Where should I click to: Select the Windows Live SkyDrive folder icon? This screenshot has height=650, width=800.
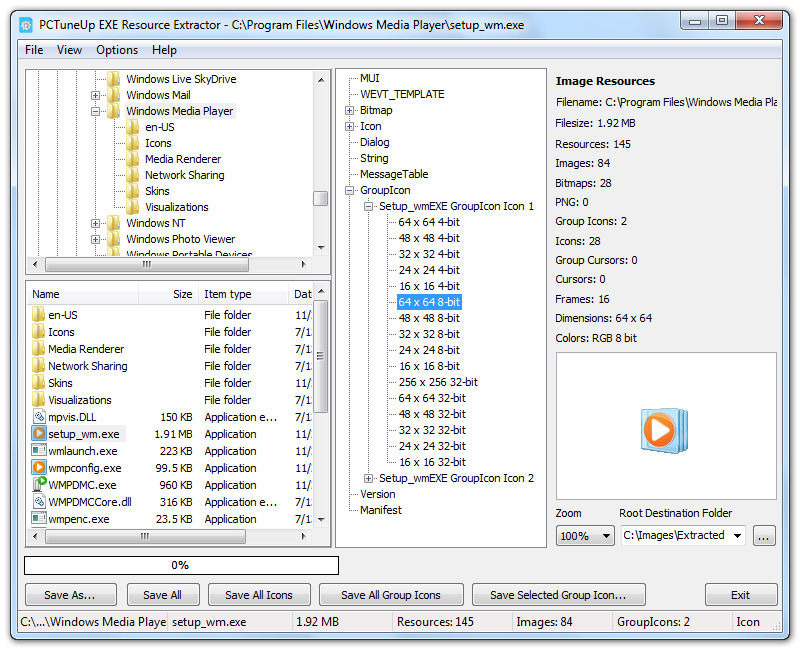point(114,79)
